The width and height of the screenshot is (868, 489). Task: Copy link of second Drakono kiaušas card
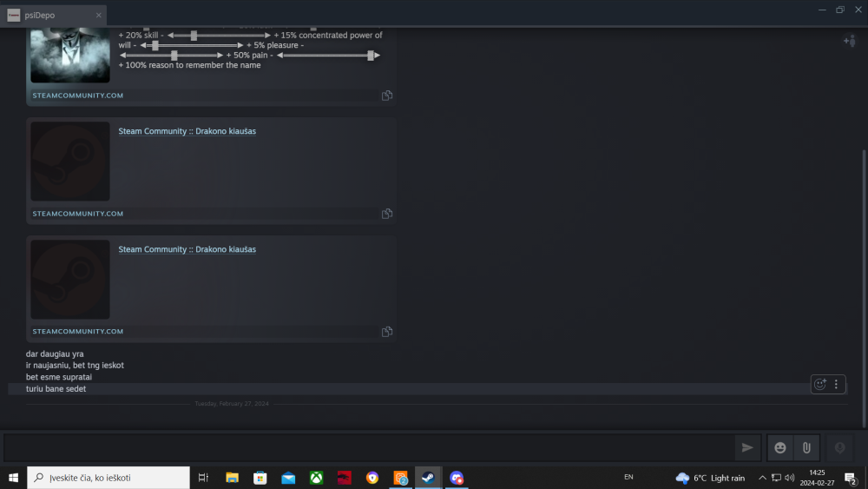[387, 332]
